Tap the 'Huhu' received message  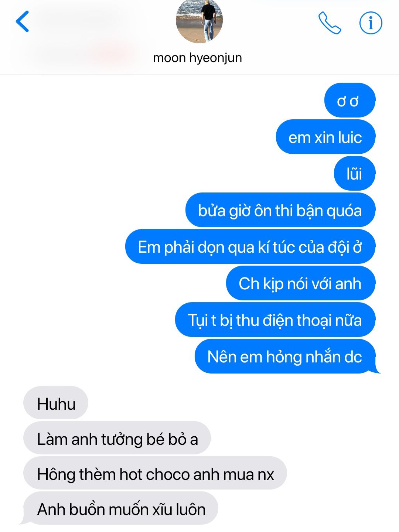tap(56, 403)
